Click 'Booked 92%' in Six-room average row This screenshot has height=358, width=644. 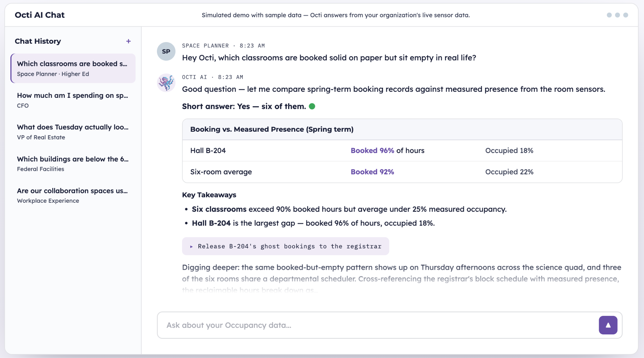[x=372, y=172]
